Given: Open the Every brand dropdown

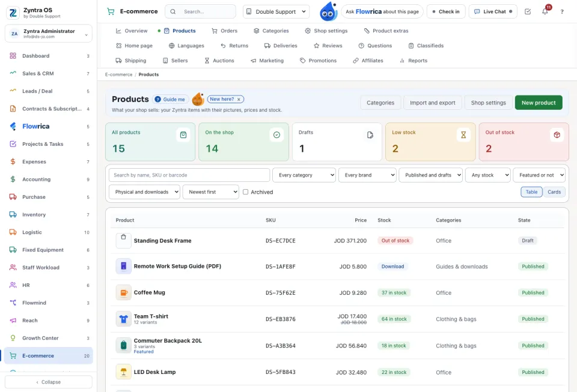Looking at the screenshot, I should coord(367,175).
